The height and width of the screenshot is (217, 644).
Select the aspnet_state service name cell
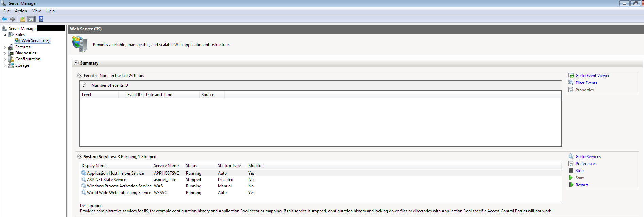tap(165, 180)
